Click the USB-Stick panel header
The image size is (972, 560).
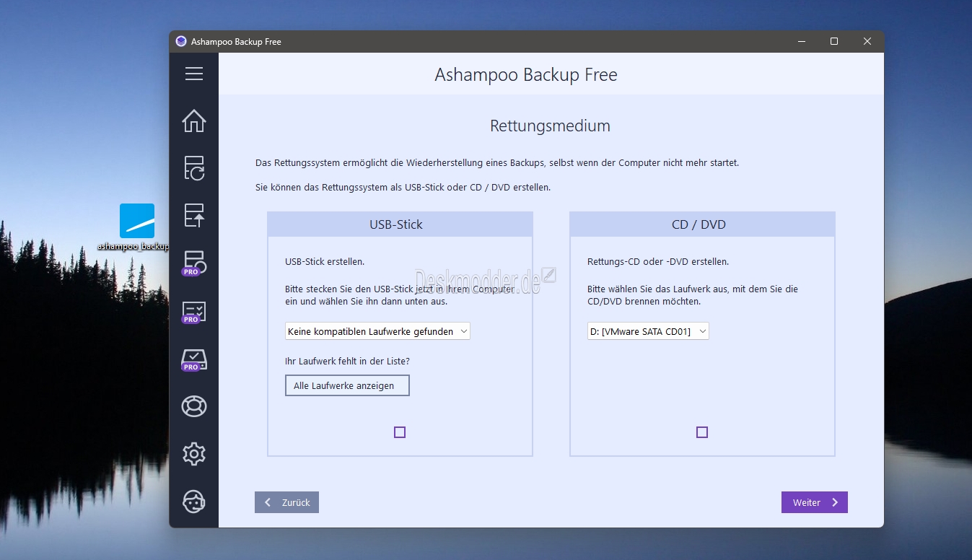[400, 224]
